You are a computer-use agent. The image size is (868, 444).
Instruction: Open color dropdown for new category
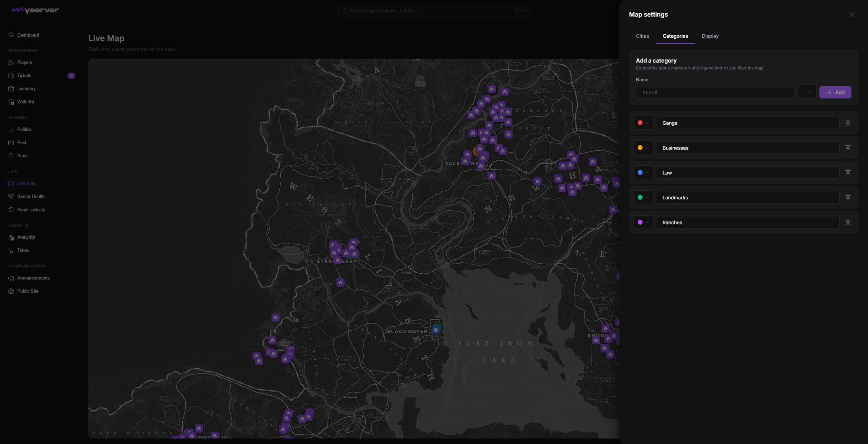[807, 92]
